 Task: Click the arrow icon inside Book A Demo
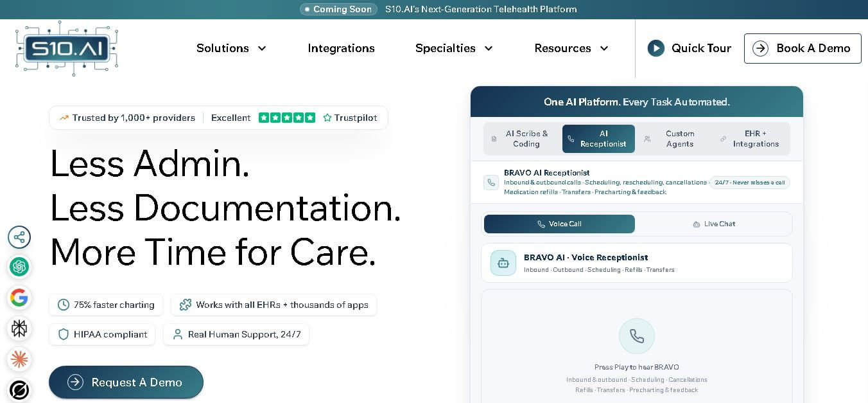[x=760, y=48]
